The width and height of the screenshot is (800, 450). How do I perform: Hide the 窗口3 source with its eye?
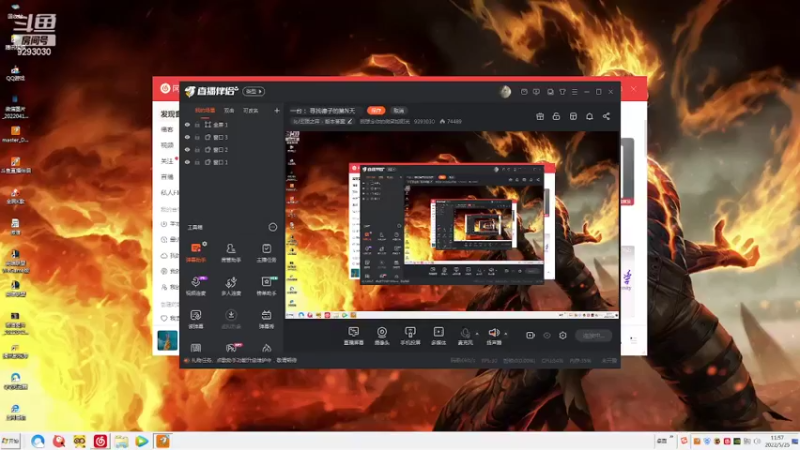(187, 137)
